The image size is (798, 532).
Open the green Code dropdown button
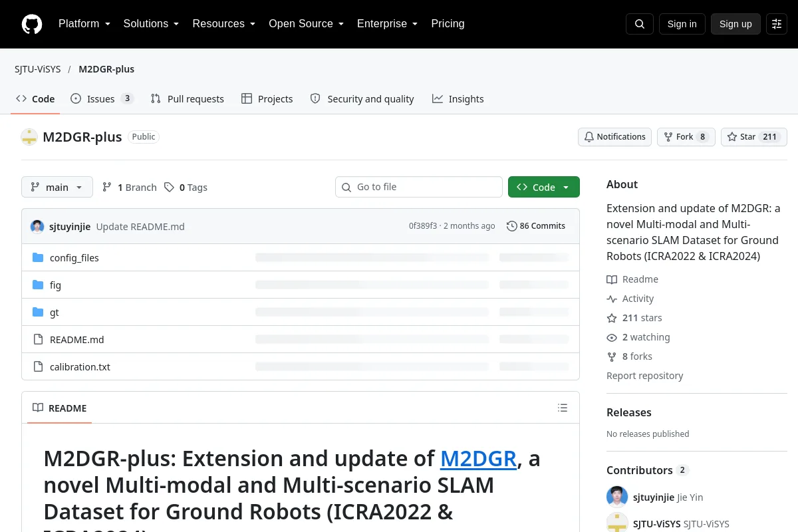point(544,188)
